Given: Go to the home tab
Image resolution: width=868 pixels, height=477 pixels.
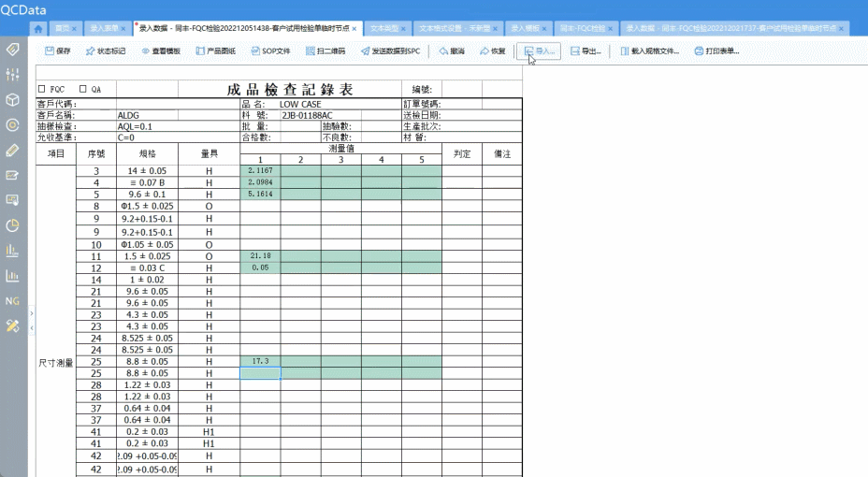Looking at the screenshot, I should pos(37,29).
